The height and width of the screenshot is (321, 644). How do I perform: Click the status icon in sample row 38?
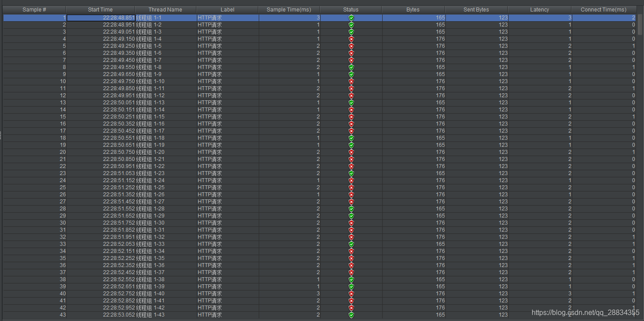(x=351, y=279)
